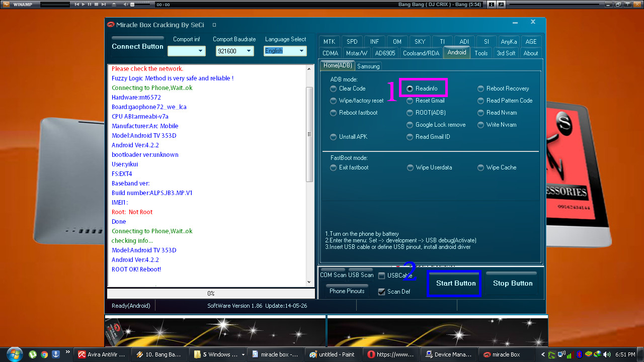Switch to the MTK tab
644x362 pixels.
click(329, 42)
